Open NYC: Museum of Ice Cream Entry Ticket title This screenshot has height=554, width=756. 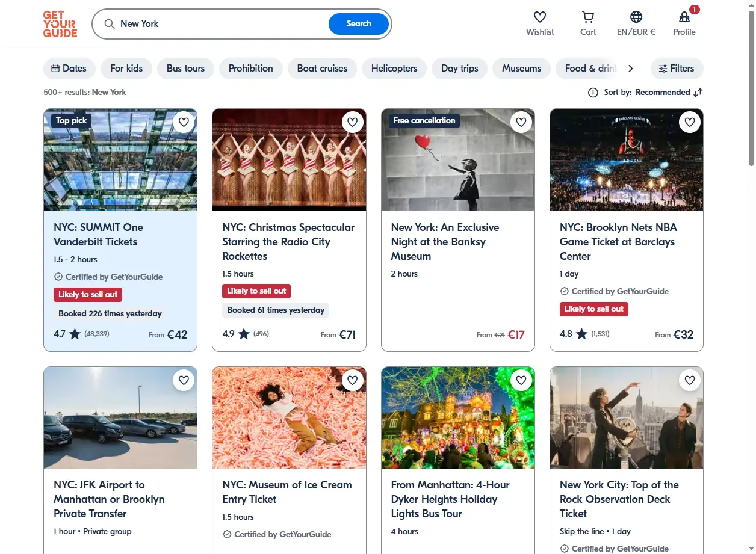pos(287,492)
